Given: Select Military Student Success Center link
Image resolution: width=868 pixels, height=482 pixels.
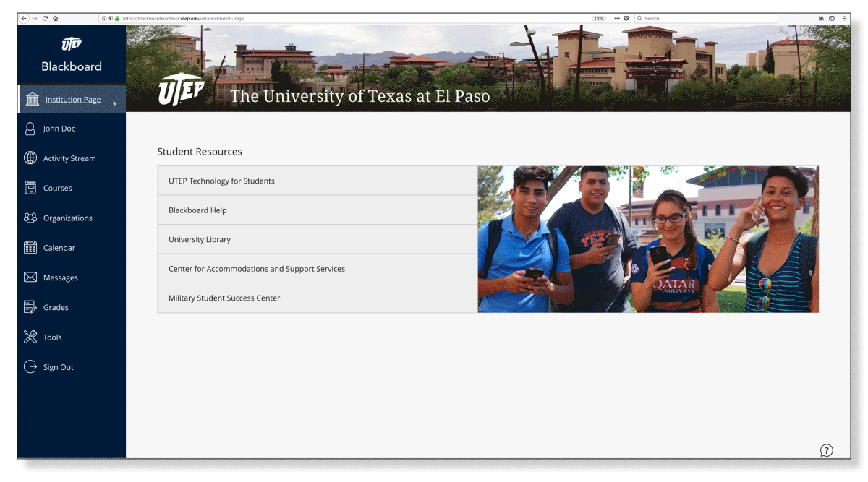Looking at the screenshot, I should coord(224,298).
